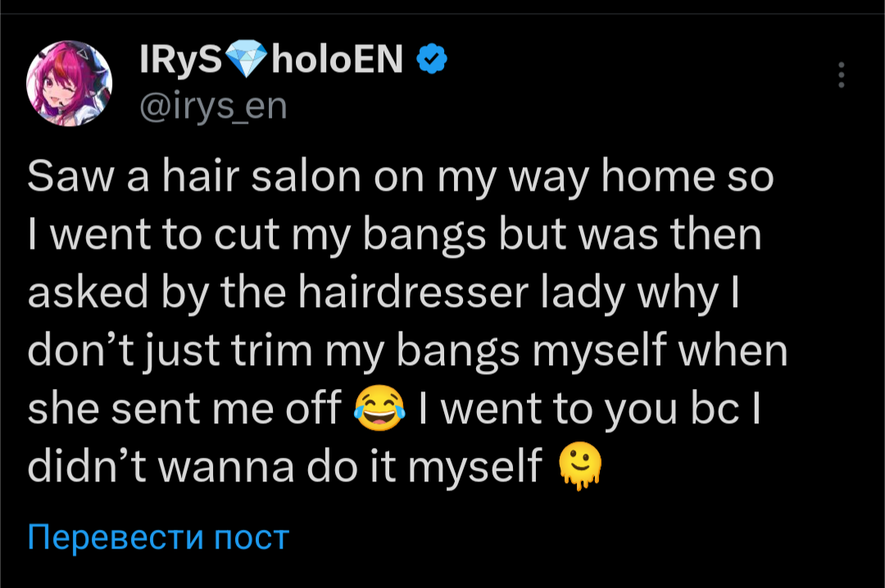Click the line starting "asked by the hairdresser"
The width and height of the screenshot is (885, 588).
383,293
